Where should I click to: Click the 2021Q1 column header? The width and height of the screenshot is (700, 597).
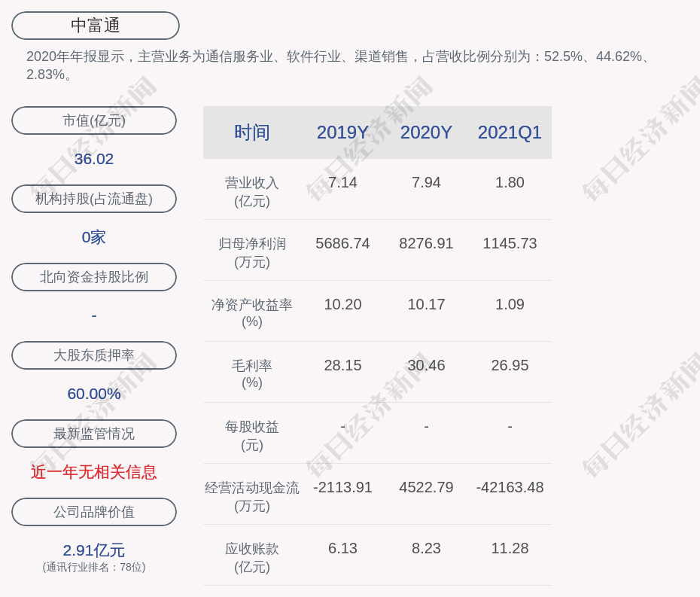(x=510, y=132)
